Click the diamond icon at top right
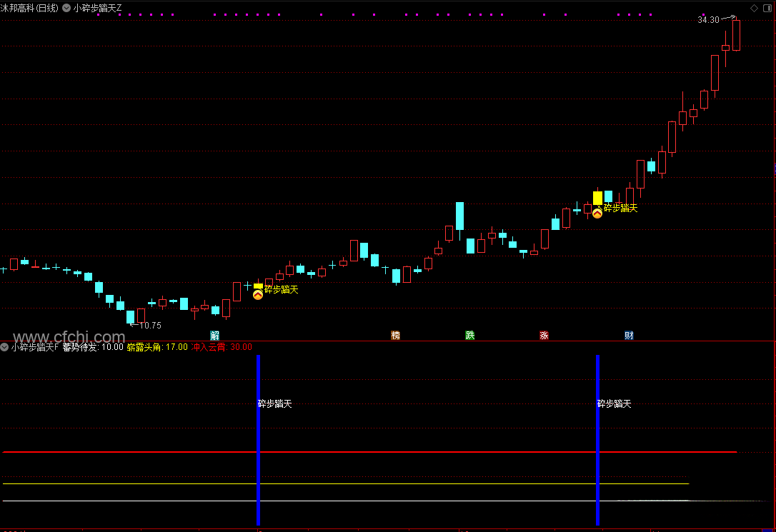The image size is (776, 532). point(755,8)
